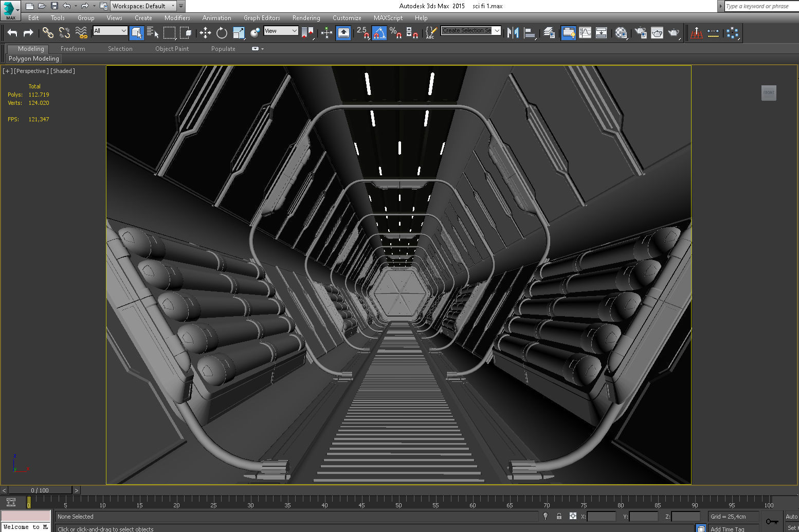Switch to the Freeform ribbon tab
799x532 pixels.
(72, 49)
